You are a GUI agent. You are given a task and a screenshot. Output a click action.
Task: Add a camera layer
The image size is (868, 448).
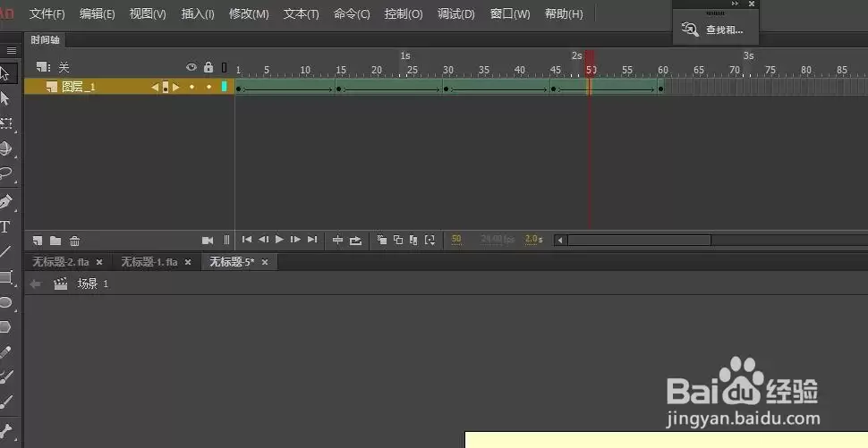coord(208,240)
